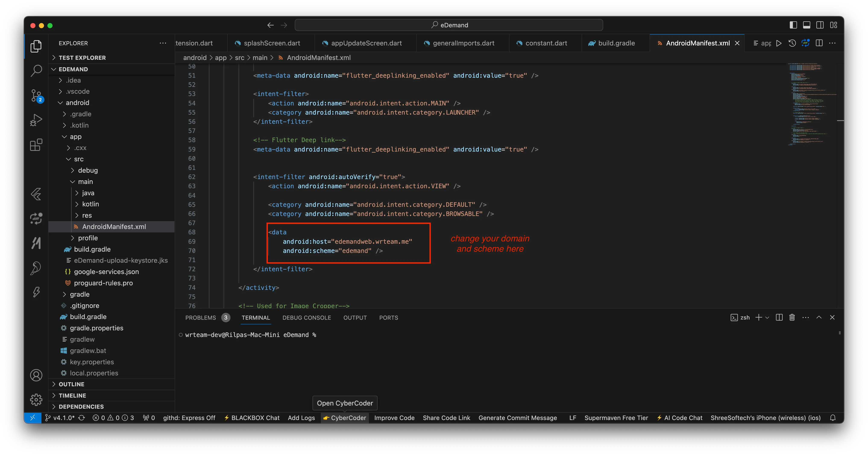Screen dimensions: 868x455
Task: Open the file timeline history icon
Action: pos(792,43)
